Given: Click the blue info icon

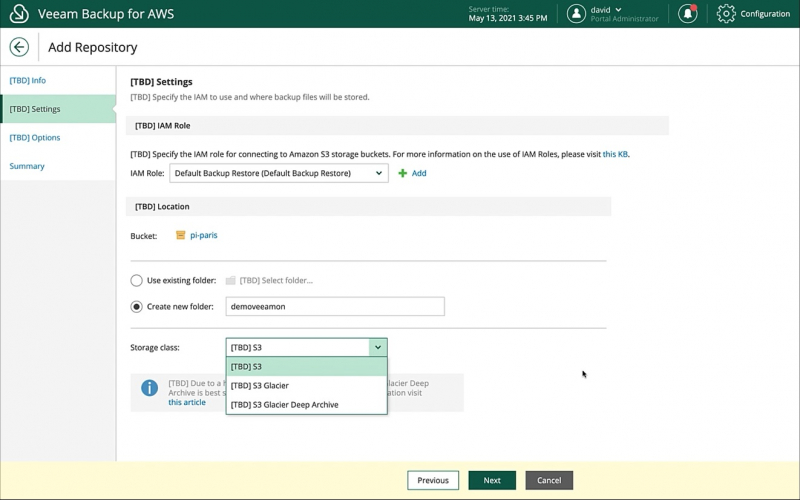Looking at the screenshot, I should [x=149, y=388].
